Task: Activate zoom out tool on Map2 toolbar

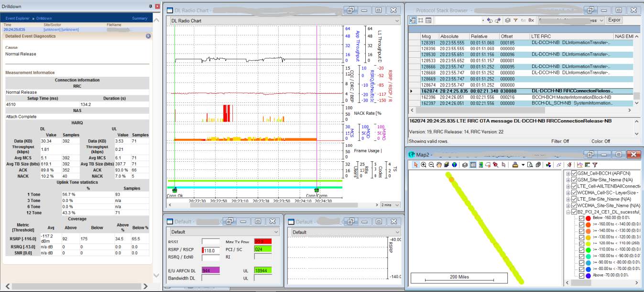Action: coord(431,165)
